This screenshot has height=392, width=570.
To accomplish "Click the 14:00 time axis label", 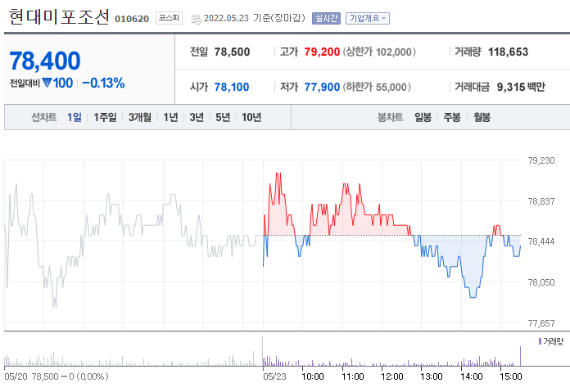I will tap(472, 376).
